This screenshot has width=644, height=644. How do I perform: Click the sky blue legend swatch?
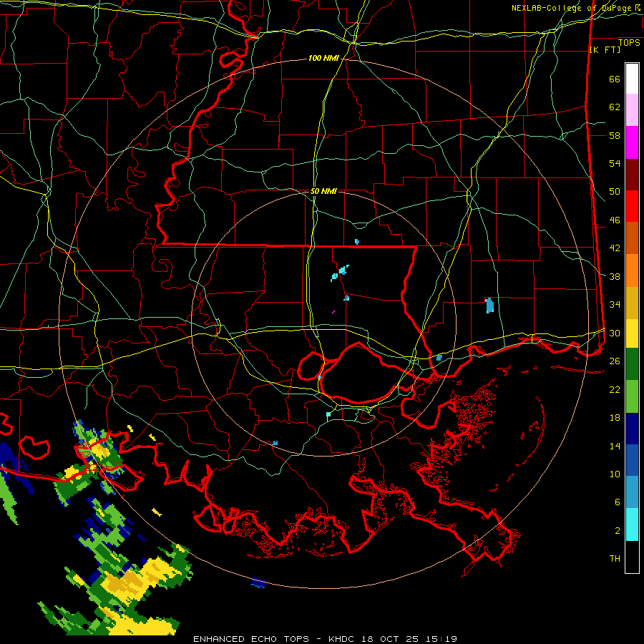click(x=632, y=492)
